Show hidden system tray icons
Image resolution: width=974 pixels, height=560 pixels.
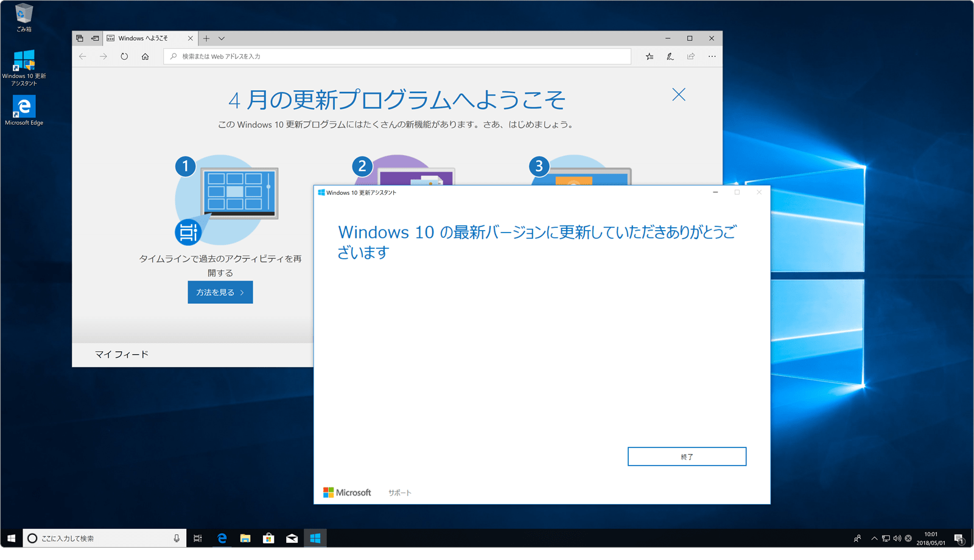coord(874,538)
